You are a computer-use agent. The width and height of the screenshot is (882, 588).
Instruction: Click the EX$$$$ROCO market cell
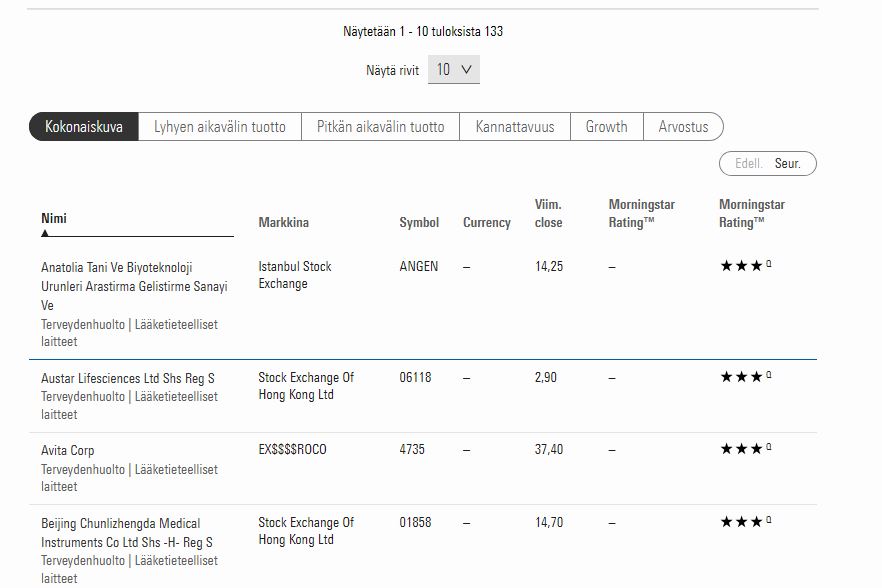click(x=292, y=449)
